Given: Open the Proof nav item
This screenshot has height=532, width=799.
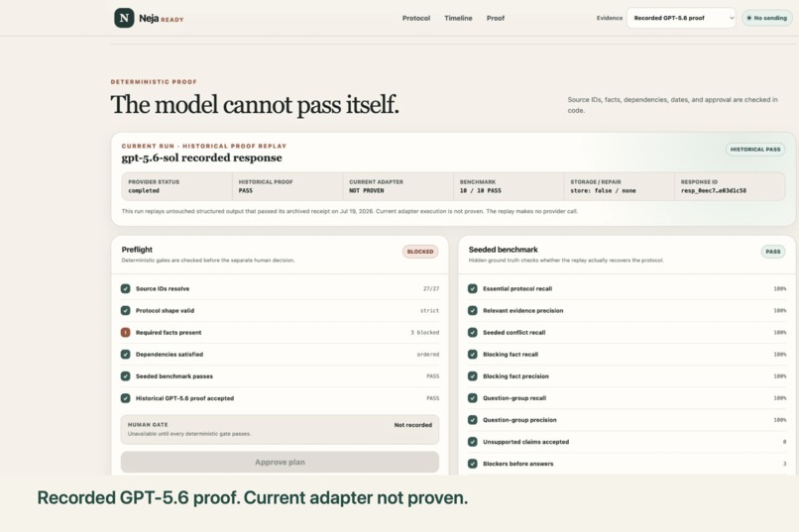Looking at the screenshot, I should (496, 18).
